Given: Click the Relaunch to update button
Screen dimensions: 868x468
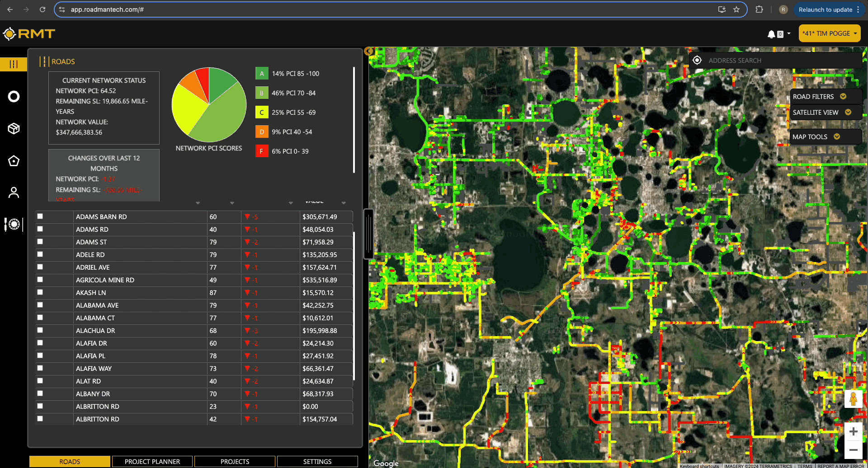Looking at the screenshot, I should point(825,9).
